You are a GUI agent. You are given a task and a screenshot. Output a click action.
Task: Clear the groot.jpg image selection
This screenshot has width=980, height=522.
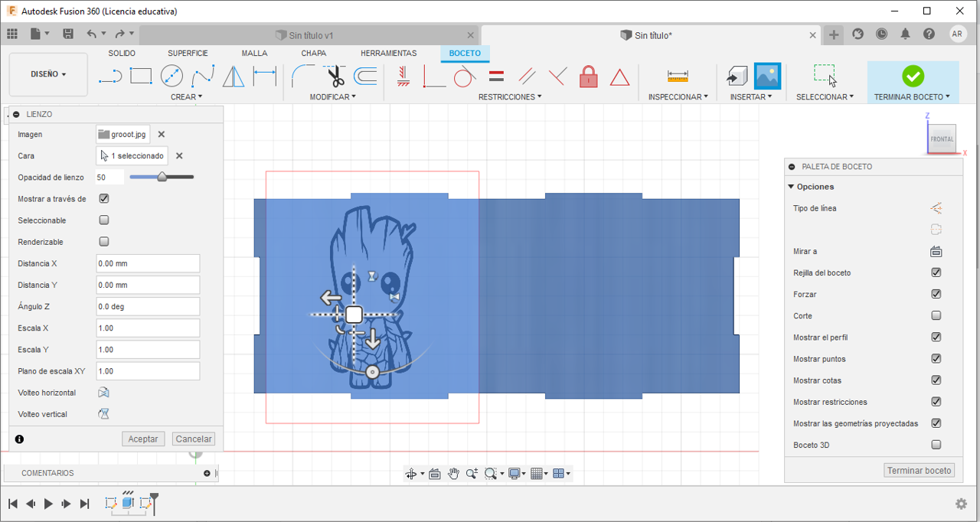[x=162, y=134]
